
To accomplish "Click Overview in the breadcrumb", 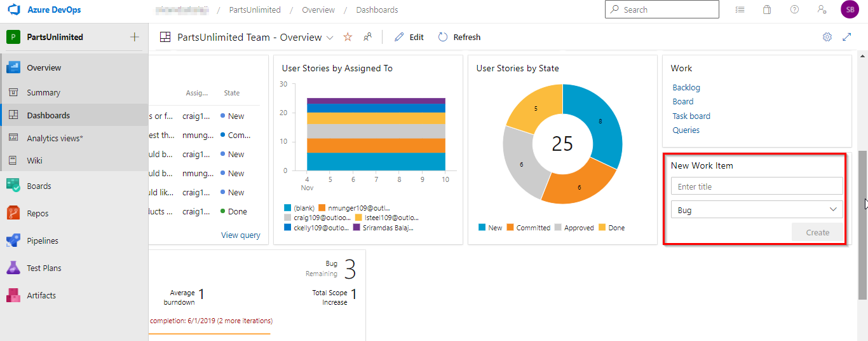I will click(x=318, y=10).
